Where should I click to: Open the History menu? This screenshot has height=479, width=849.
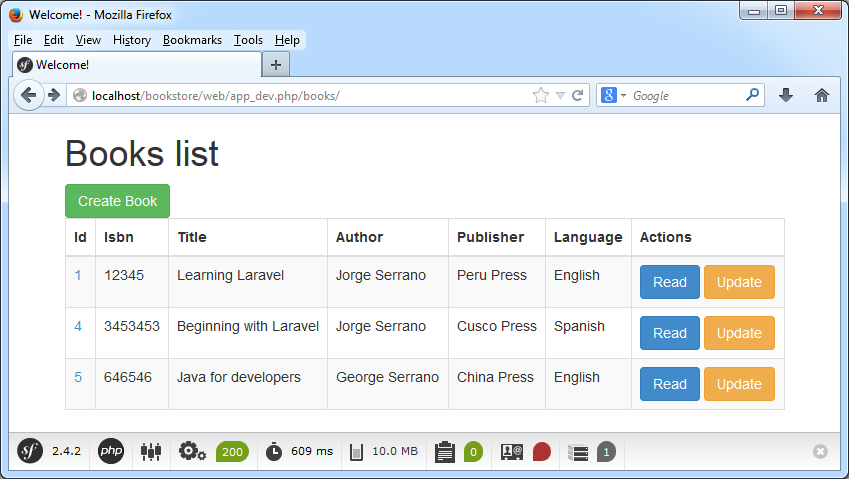[132, 40]
